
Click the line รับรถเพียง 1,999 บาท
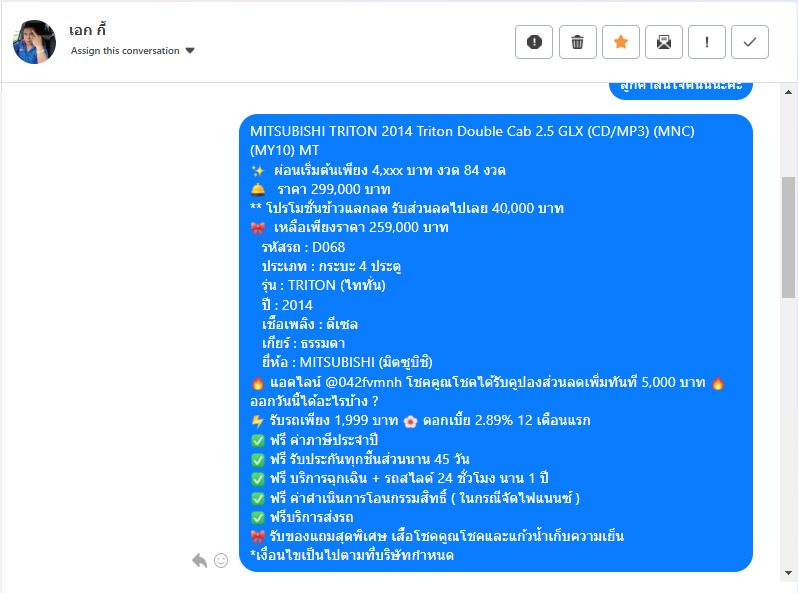pyautogui.click(x=325, y=421)
